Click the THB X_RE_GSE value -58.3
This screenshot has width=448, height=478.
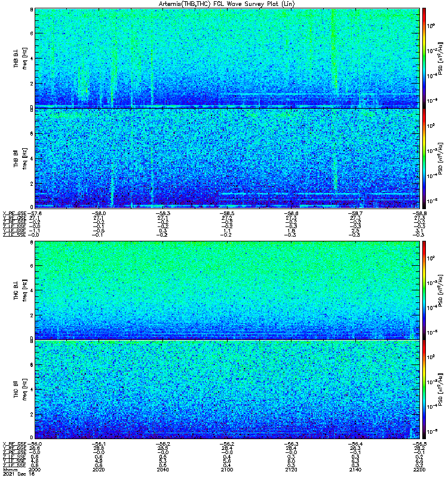162,213
